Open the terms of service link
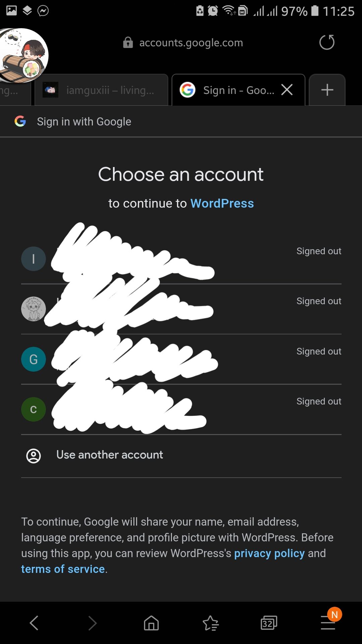Screen dimensions: 362x644 63,569
